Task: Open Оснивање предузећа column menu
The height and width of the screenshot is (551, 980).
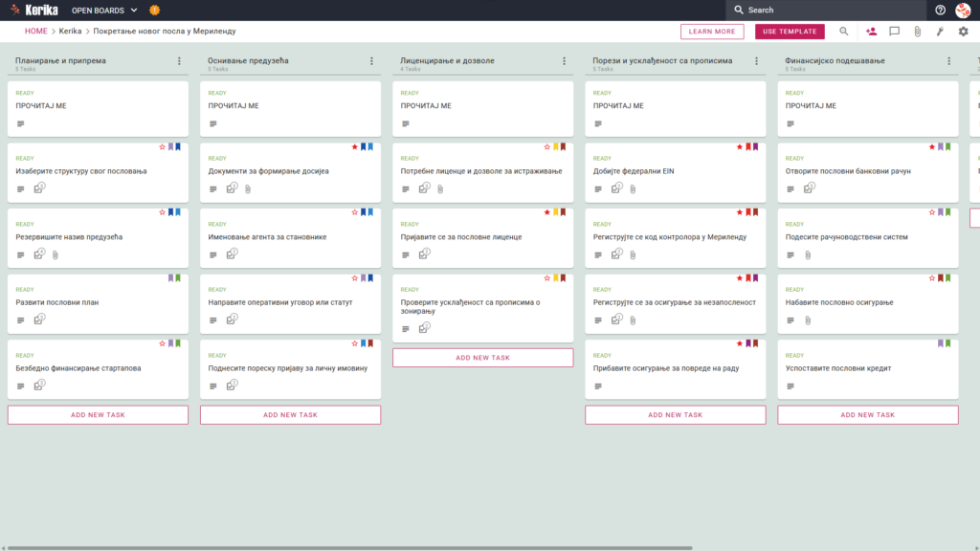Action: click(372, 61)
